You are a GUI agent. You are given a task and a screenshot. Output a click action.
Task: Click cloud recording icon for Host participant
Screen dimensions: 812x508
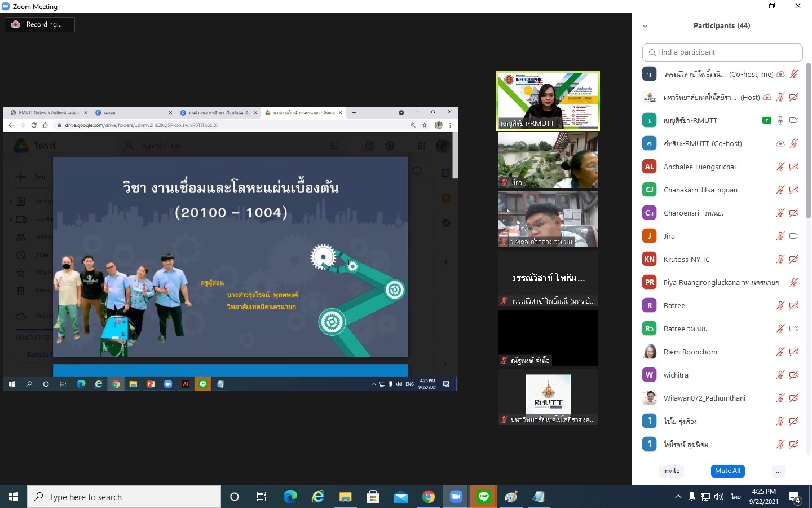click(x=767, y=97)
